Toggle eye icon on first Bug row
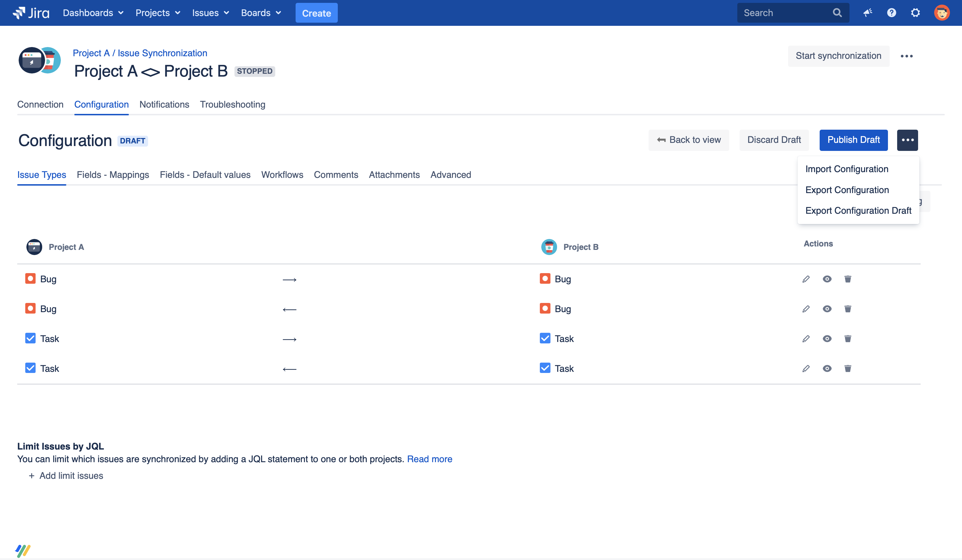The height and width of the screenshot is (560, 962). click(827, 279)
